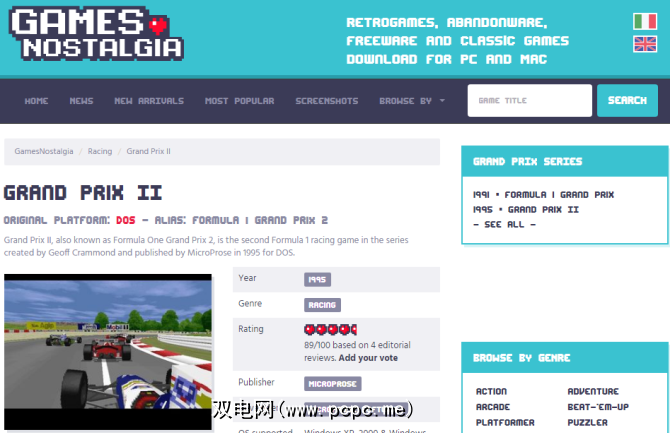
Task: Open the Home menu item
Action: click(36, 101)
